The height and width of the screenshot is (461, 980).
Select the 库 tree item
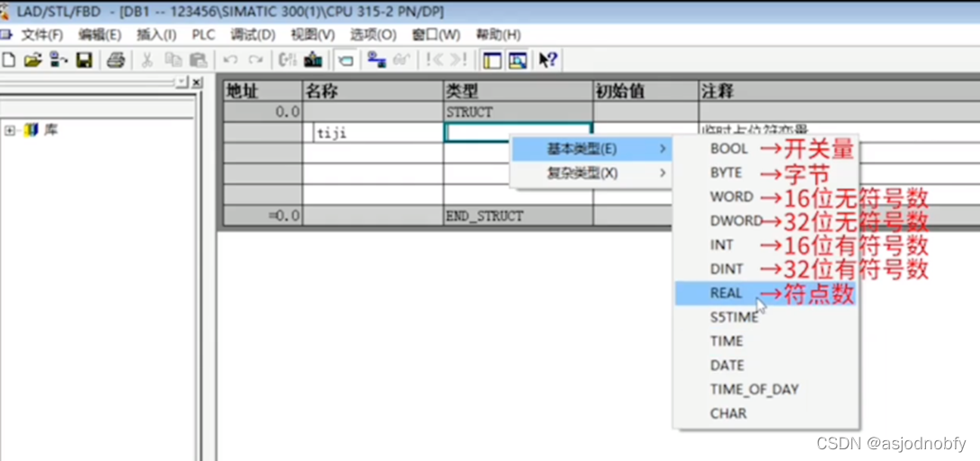pos(51,130)
